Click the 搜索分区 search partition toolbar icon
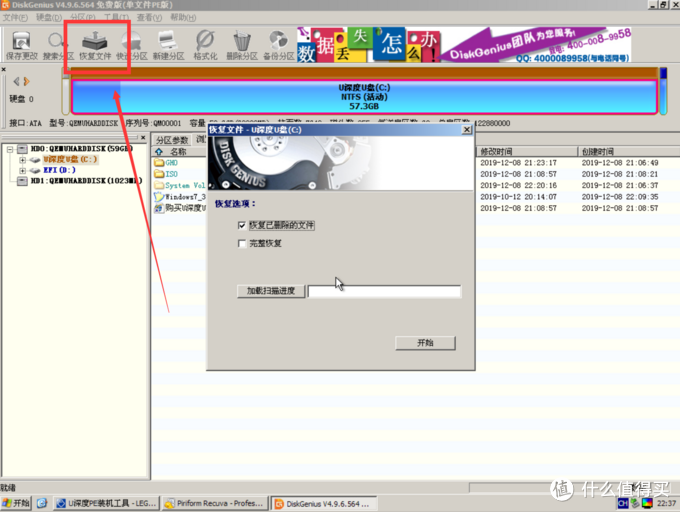Image resolution: width=680 pixels, height=512 pixels. click(x=58, y=45)
